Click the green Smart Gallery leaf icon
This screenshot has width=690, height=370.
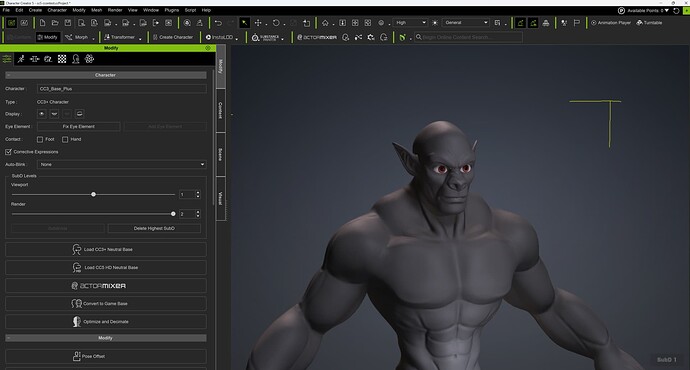(402, 37)
